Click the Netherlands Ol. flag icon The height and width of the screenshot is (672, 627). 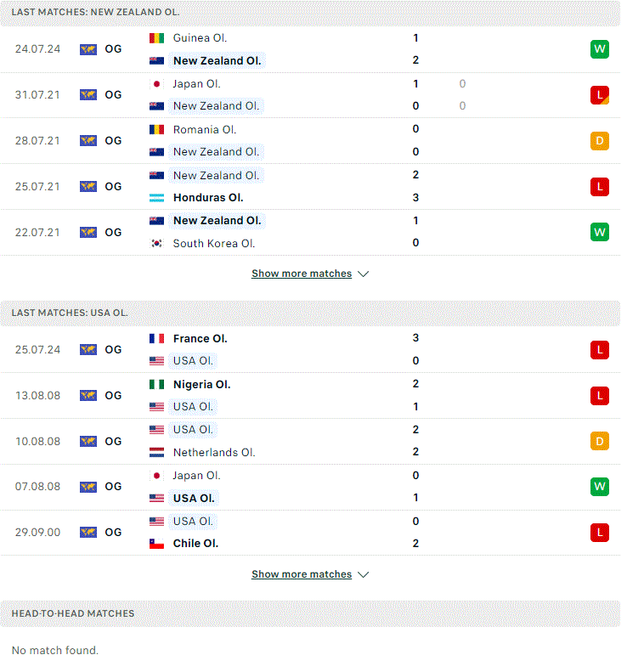point(156,452)
